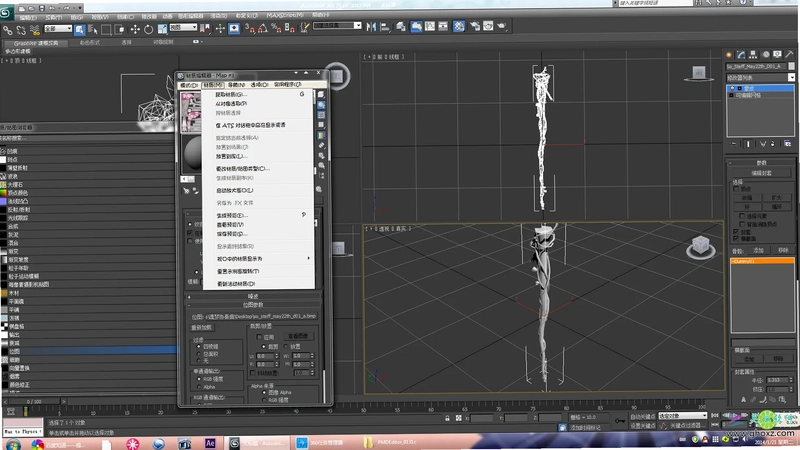Switch to Hierarchy command panel tab
The height and width of the screenshot is (450, 800).
click(753, 55)
